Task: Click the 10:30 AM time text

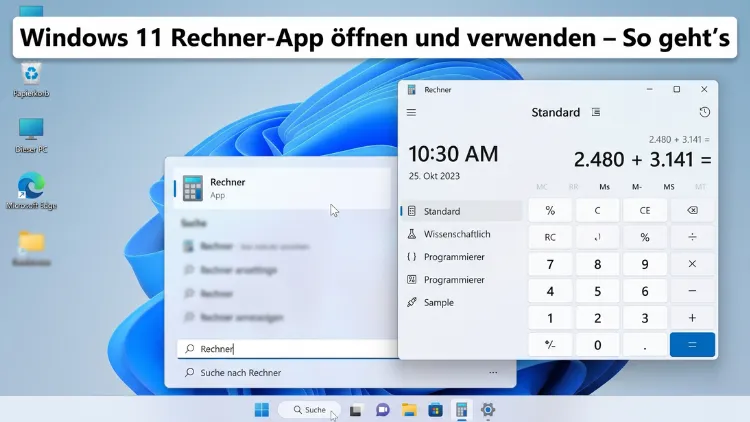Action: click(453, 154)
